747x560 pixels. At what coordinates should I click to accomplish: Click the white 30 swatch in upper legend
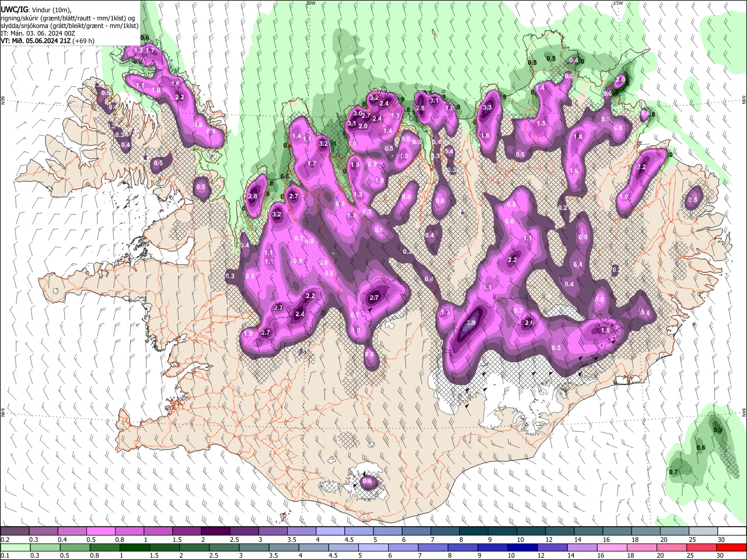(x=732, y=531)
